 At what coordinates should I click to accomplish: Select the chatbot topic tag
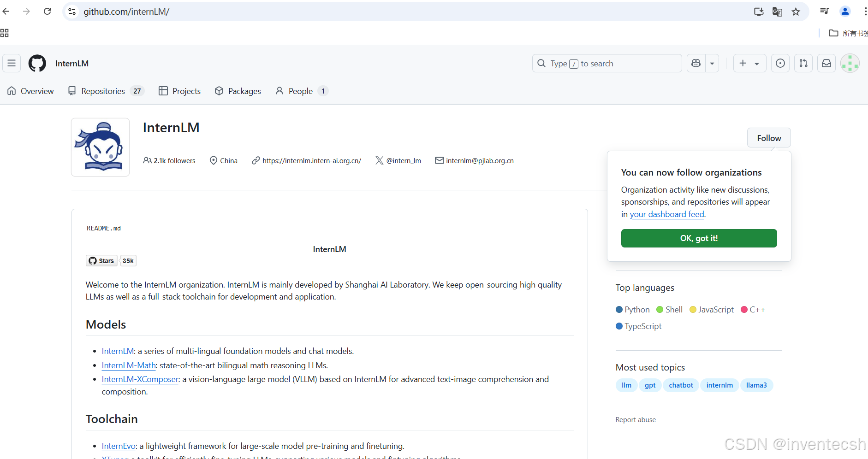(681, 385)
